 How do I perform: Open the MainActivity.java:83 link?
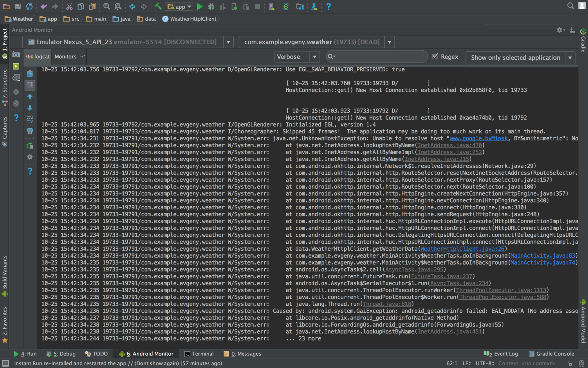543,256
